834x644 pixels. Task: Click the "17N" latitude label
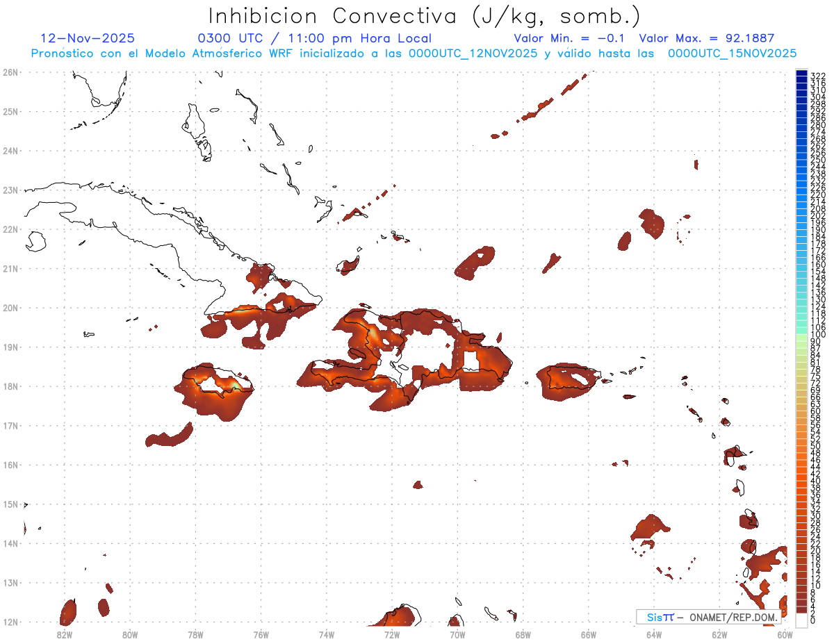point(10,425)
